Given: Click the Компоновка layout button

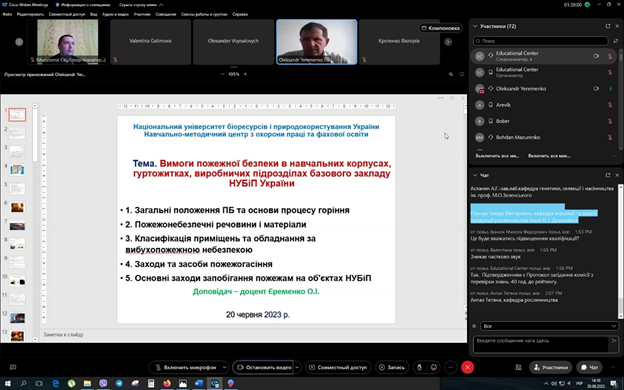Looking at the screenshot, I should (x=441, y=28).
